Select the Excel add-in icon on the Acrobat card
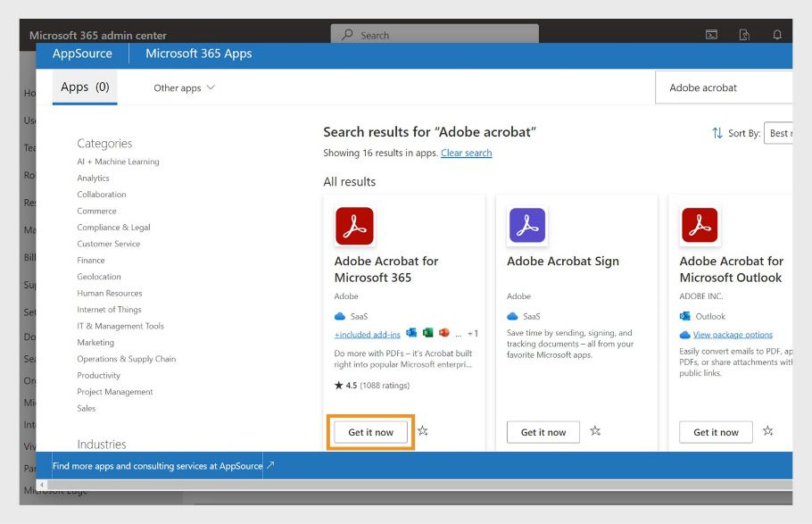The width and height of the screenshot is (812, 524). pos(427,332)
